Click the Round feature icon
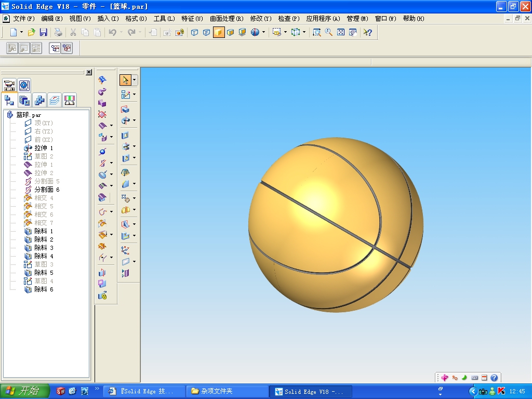 pos(126,183)
